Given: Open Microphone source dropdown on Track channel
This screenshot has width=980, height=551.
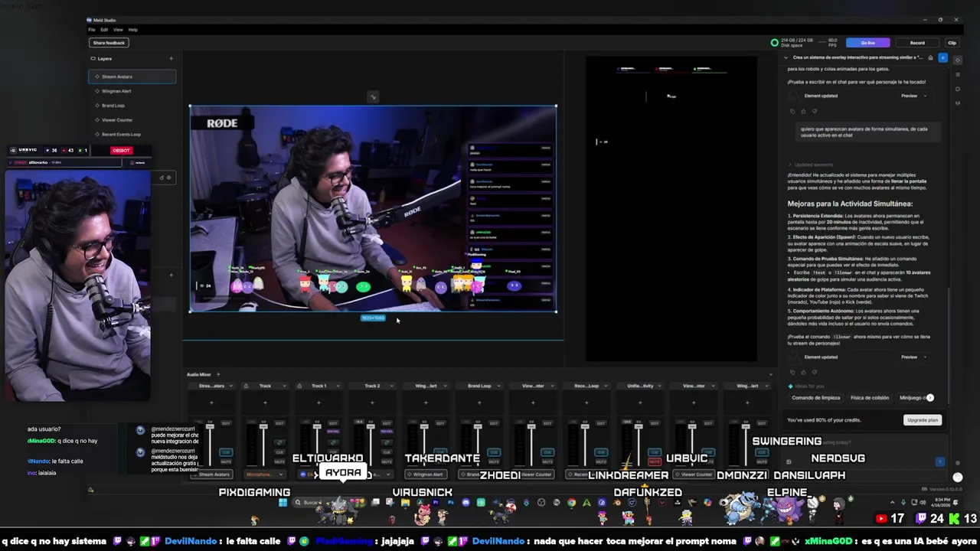Looking at the screenshot, I should pyautogui.click(x=265, y=474).
